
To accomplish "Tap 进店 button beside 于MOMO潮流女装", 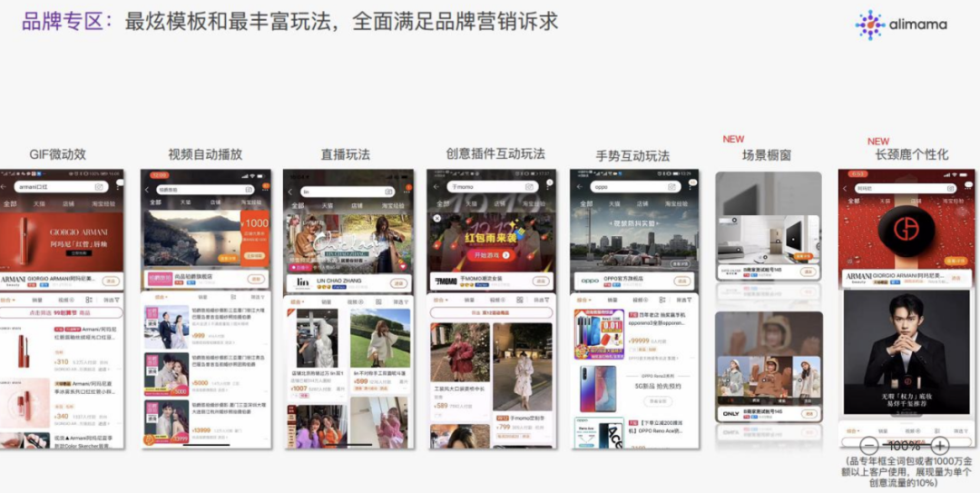I will coord(541,281).
